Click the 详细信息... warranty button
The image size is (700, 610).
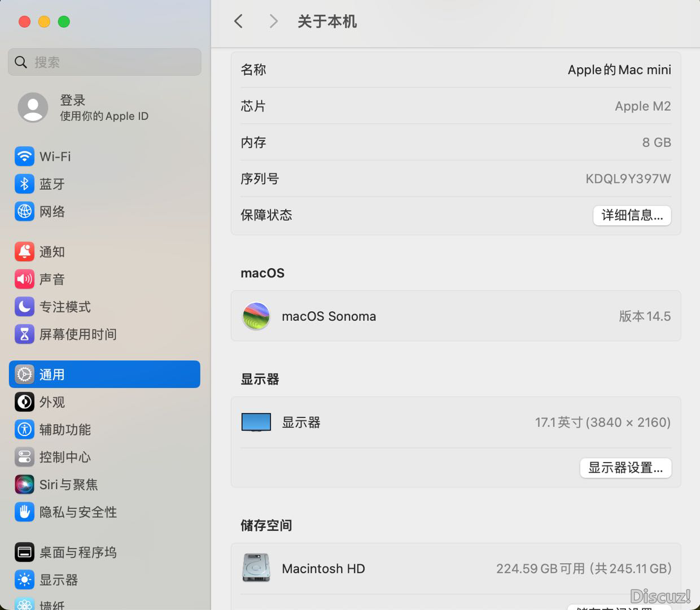point(632,215)
